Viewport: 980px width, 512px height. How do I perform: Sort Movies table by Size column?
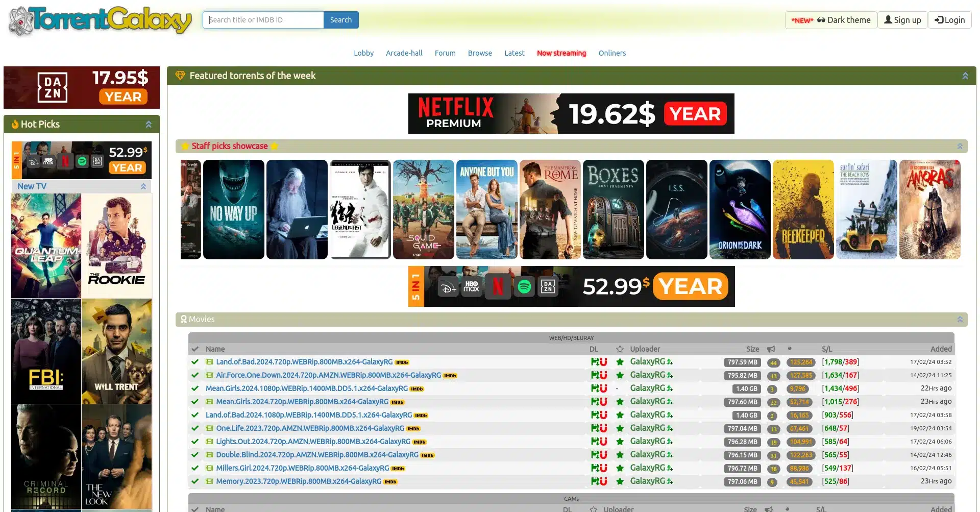(x=752, y=349)
